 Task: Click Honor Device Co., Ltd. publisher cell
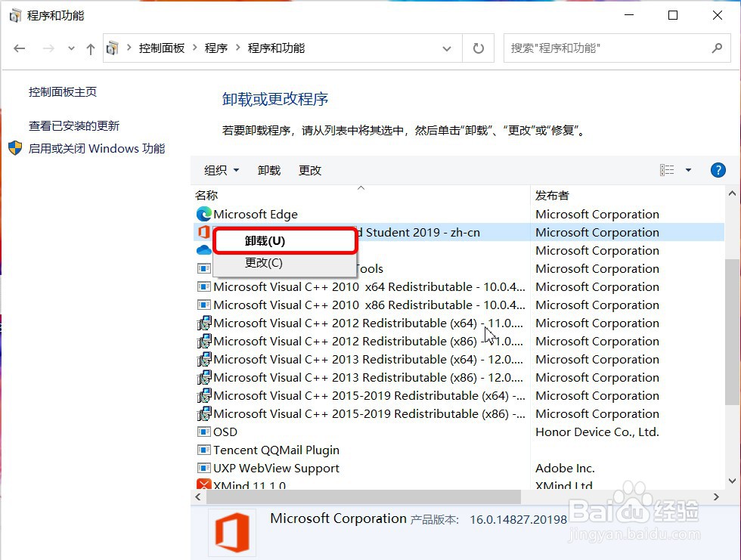click(597, 432)
